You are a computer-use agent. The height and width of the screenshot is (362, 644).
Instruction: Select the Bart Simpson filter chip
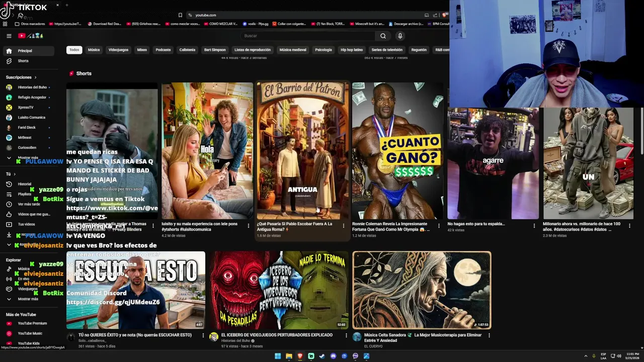(215, 50)
